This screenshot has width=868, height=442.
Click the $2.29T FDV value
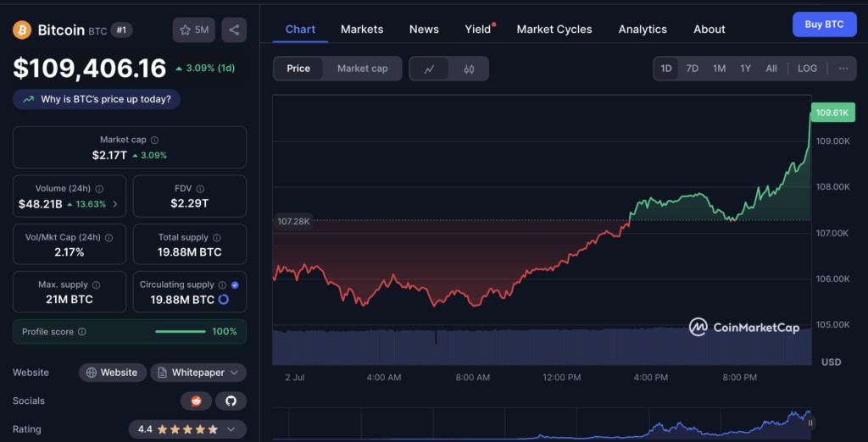pyautogui.click(x=190, y=203)
